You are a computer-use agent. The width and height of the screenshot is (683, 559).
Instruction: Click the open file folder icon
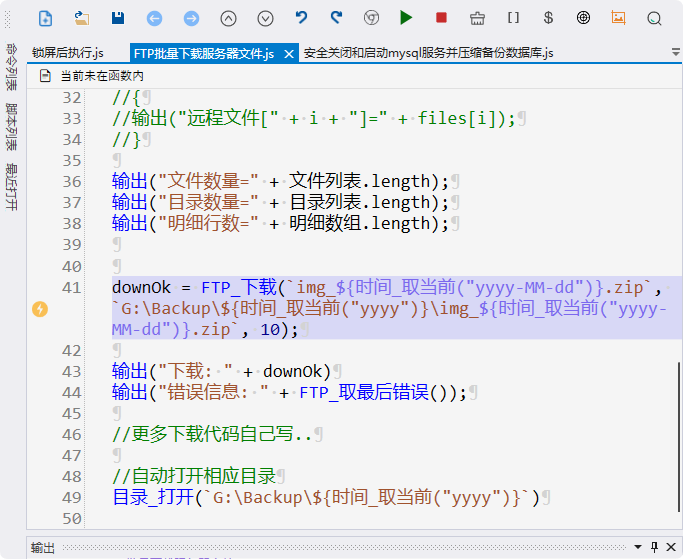[81, 18]
